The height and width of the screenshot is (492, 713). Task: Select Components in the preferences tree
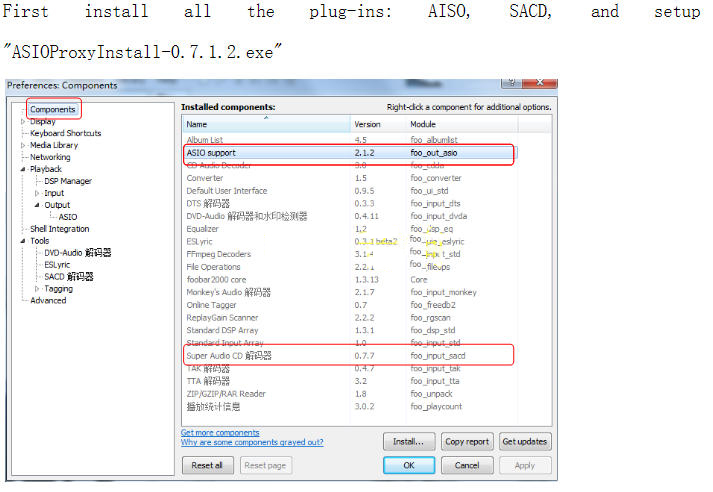pos(53,109)
